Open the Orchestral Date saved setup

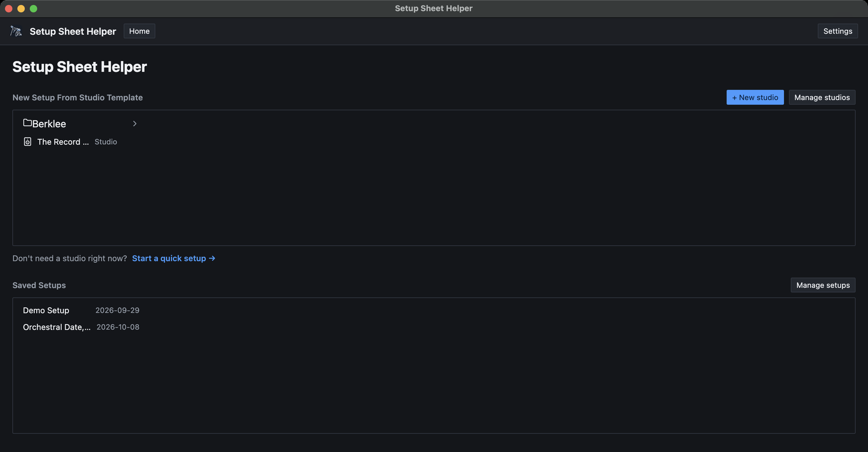[56, 327]
